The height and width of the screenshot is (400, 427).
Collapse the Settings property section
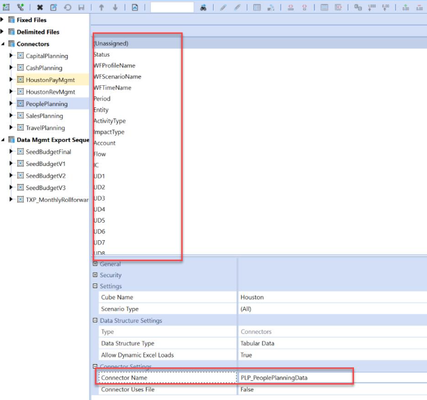tap(95, 286)
